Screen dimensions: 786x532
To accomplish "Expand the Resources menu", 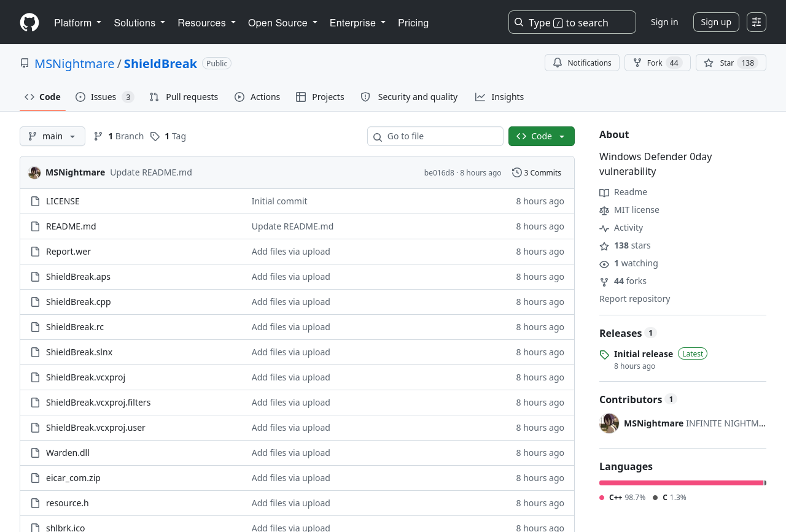I will [207, 23].
